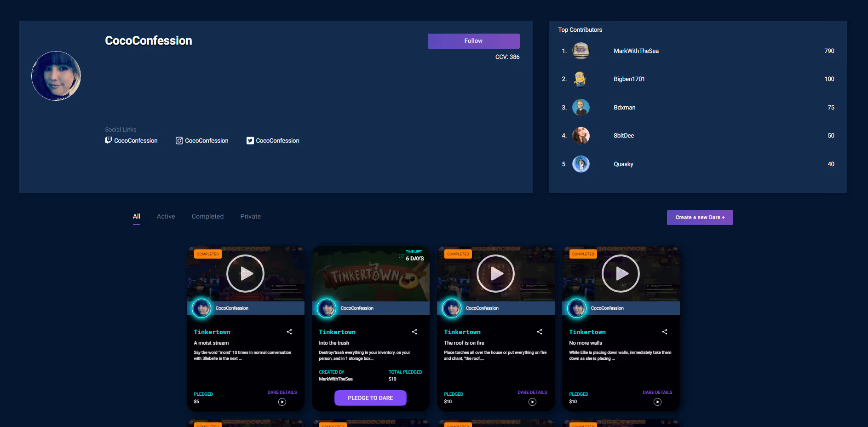The height and width of the screenshot is (427, 868).
Task: Share the "Into the trash" dare
Action: (x=414, y=331)
